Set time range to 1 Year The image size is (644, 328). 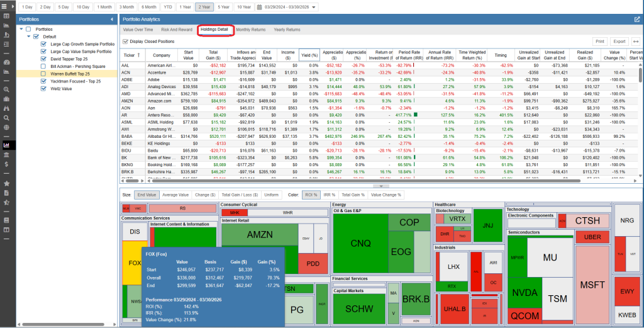(184, 7)
